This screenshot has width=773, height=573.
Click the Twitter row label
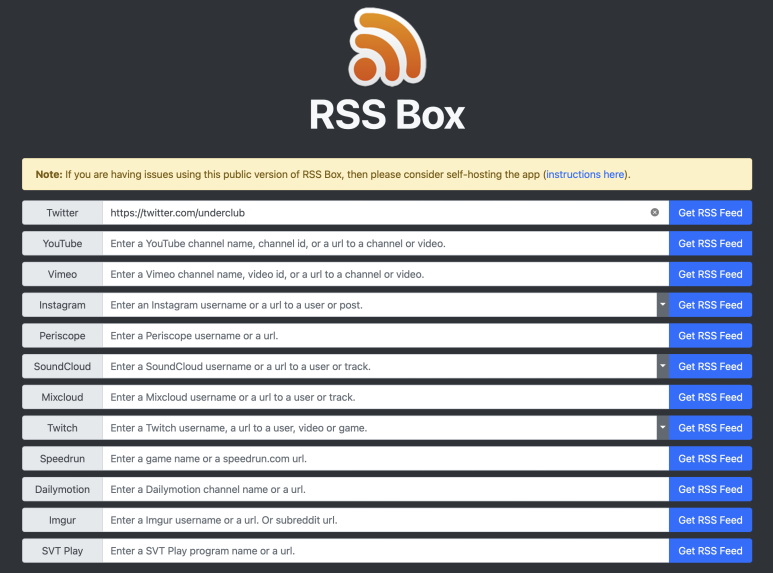[x=62, y=213]
